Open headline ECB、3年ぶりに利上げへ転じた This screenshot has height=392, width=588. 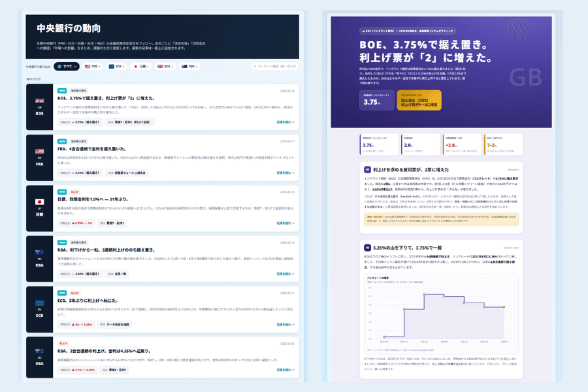tap(88, 301)
